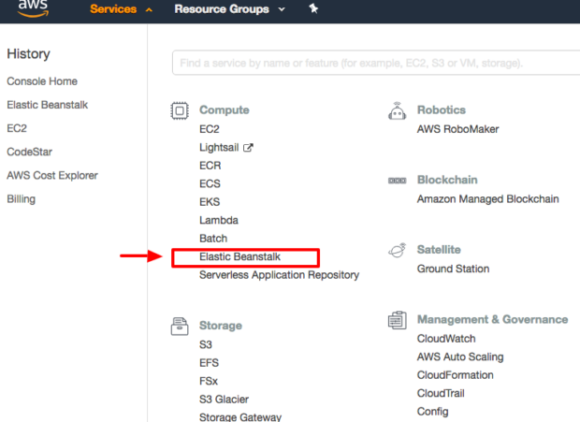Open Lambda service
580x422 pixels.
click(x=219, y=220)
